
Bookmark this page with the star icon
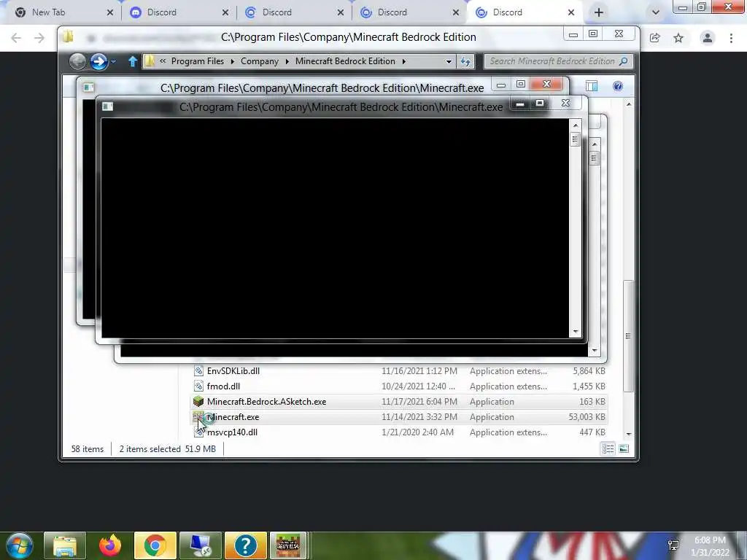pyautogui.click(x=678, y=38)
